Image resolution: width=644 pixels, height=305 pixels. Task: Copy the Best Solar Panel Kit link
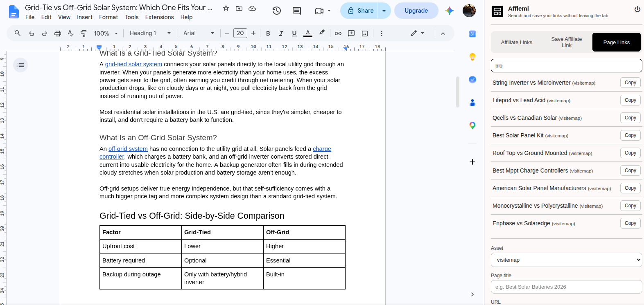630,135
